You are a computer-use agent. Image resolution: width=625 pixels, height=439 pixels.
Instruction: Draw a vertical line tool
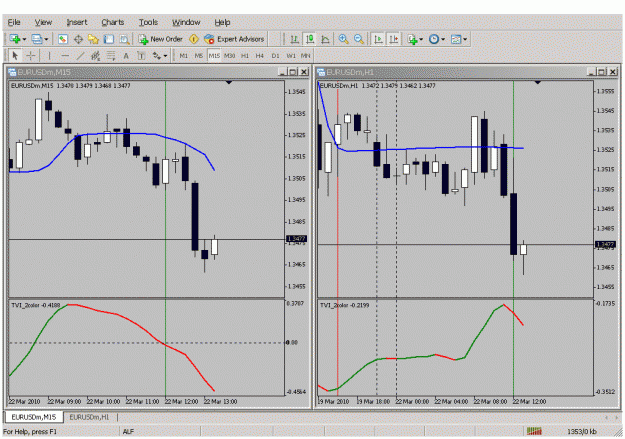49,56
